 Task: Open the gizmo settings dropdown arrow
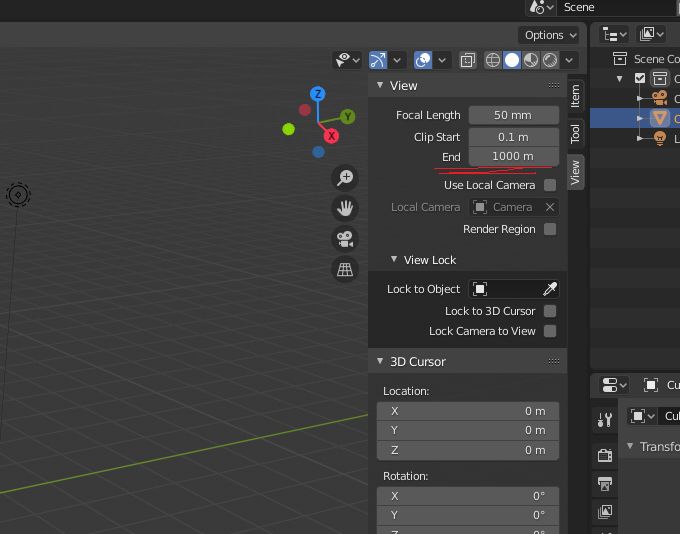(x=397, y=60)
